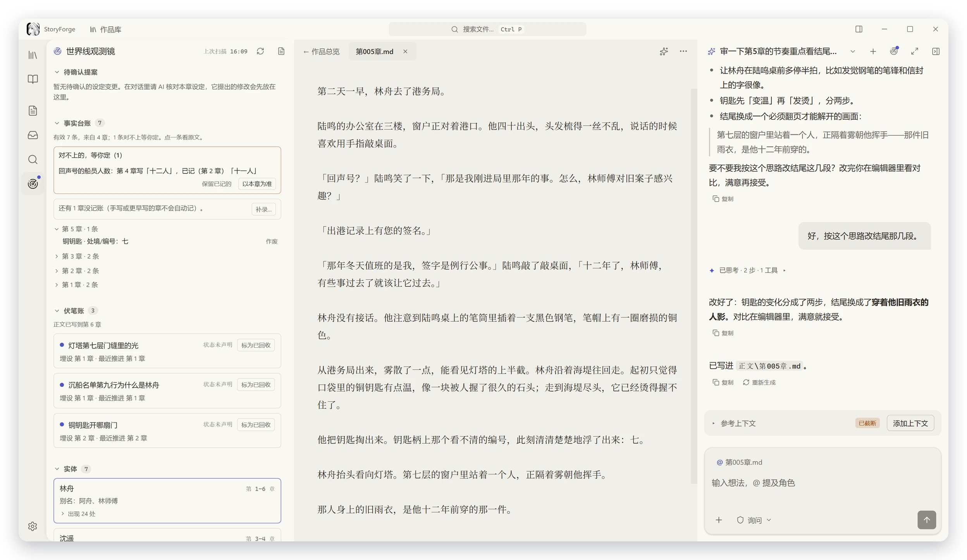
Task: Open the 作品库 menu
Action: [106, 29]
